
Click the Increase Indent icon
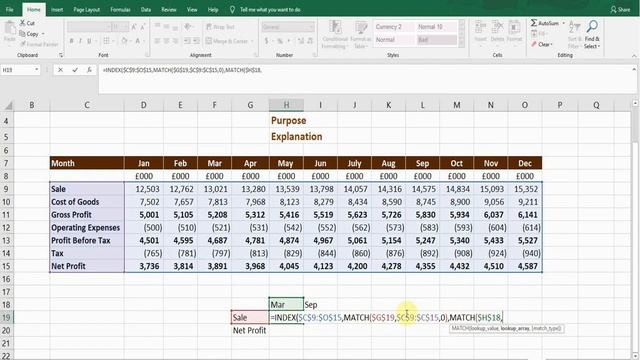pyautogui.click(x=196, y=41)
